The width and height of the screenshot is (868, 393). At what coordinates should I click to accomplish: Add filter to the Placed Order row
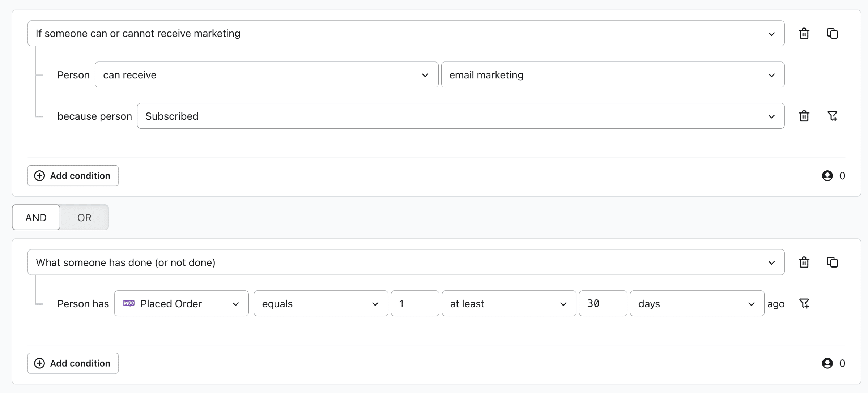(x=804, y=303)
